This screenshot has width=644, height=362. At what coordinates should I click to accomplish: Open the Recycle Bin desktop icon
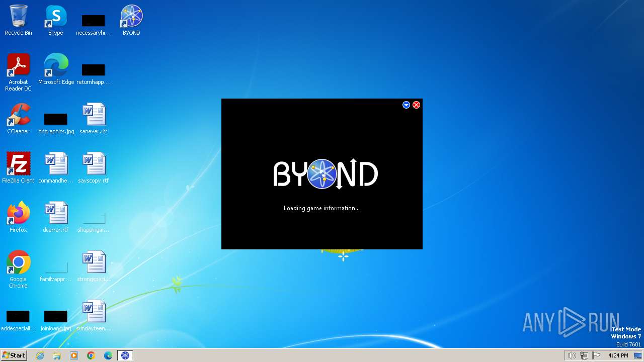coord(18,20)
